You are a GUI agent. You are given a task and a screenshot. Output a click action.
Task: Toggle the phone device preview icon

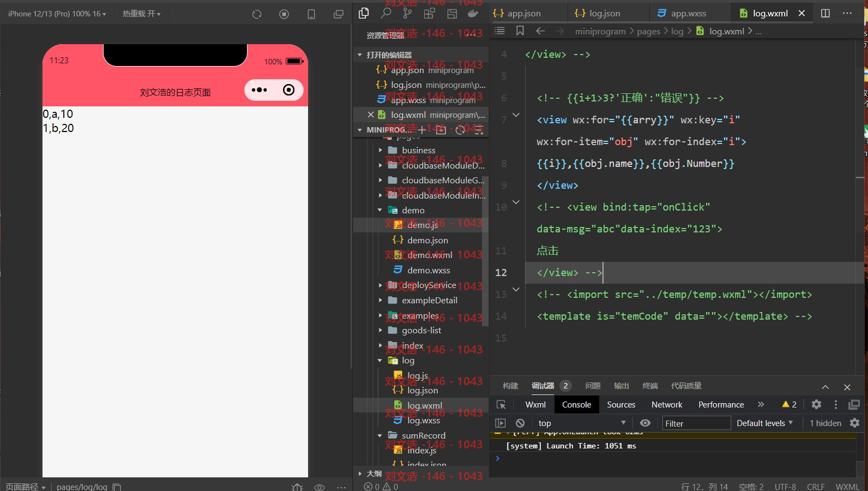[311, 14]
